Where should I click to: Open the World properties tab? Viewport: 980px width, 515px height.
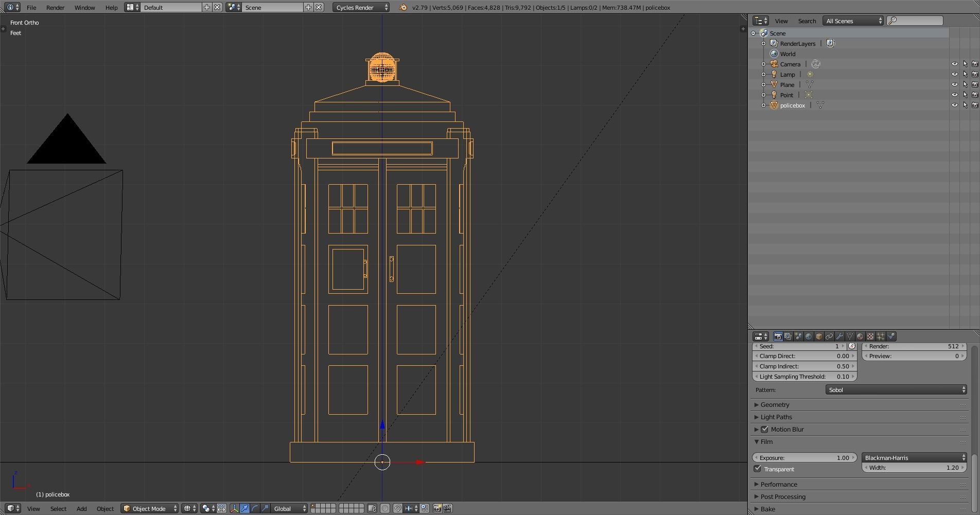tap(809, 336)
